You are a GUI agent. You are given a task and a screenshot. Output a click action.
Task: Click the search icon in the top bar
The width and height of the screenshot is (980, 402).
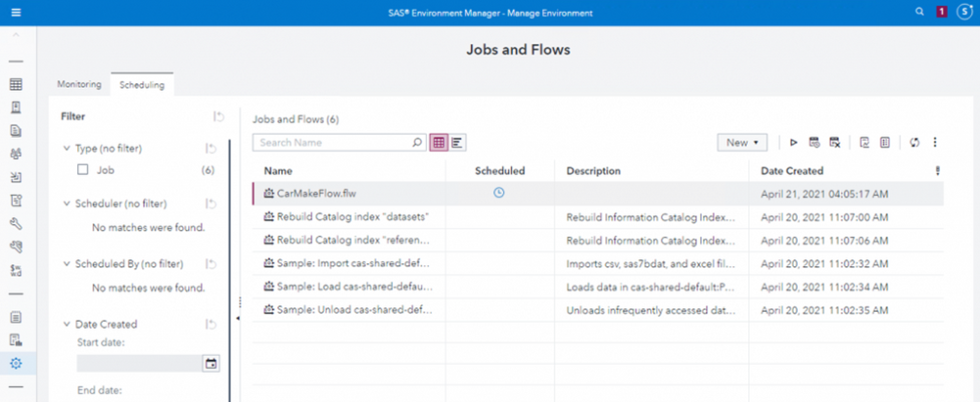[918, 12]
